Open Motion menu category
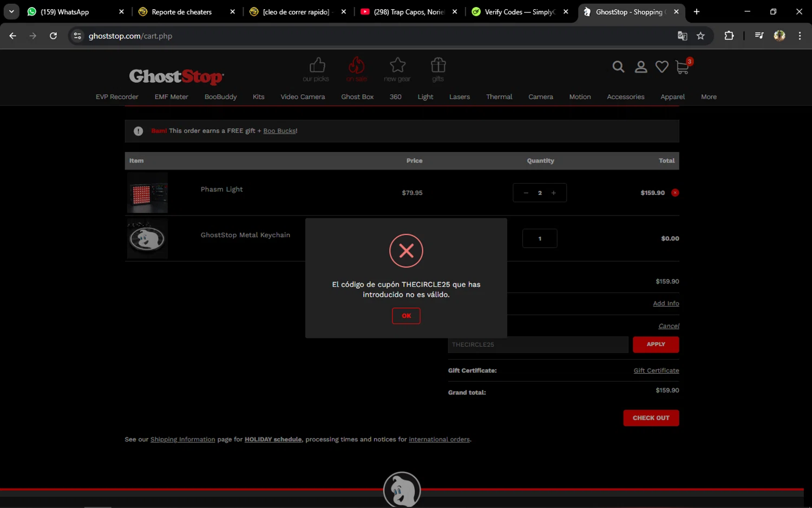The width and height of the screenshot is (812, 508). (580, 97)
